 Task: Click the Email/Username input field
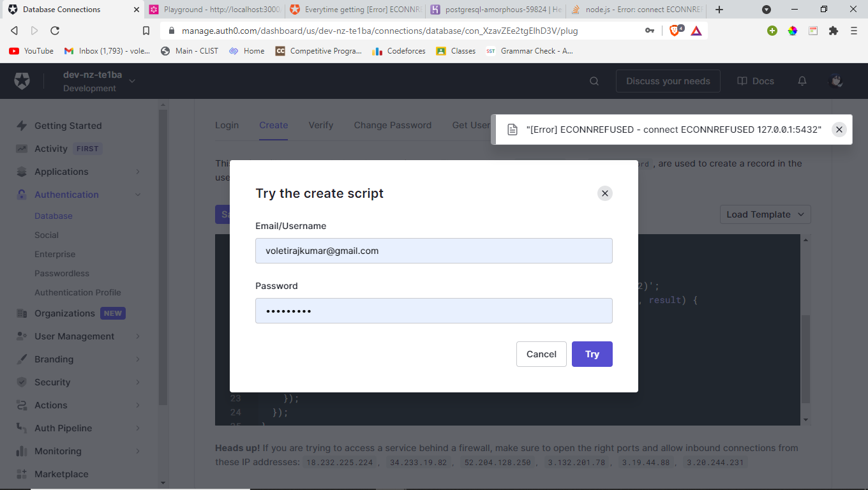[433, 251]
